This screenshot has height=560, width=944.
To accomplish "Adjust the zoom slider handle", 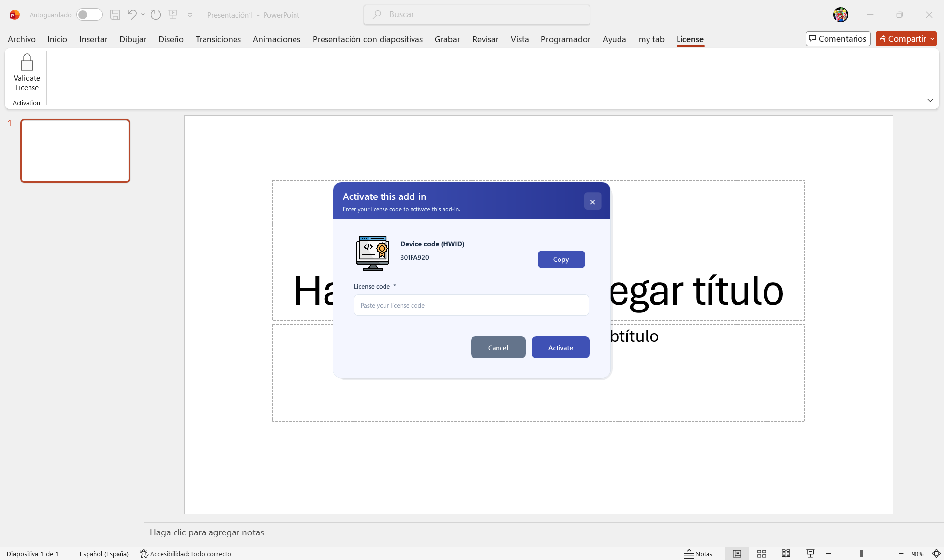I will pos(862,554).
